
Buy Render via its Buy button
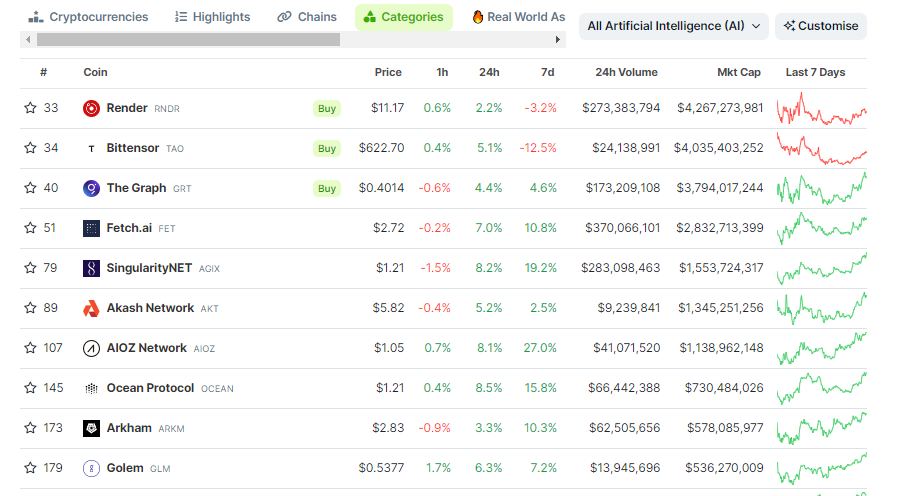(x=327, y=108)
